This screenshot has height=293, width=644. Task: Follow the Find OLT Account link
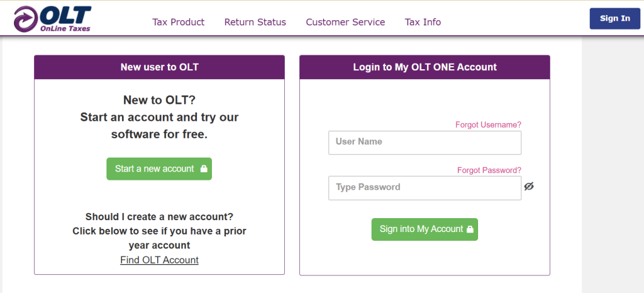tap(159, 260)
